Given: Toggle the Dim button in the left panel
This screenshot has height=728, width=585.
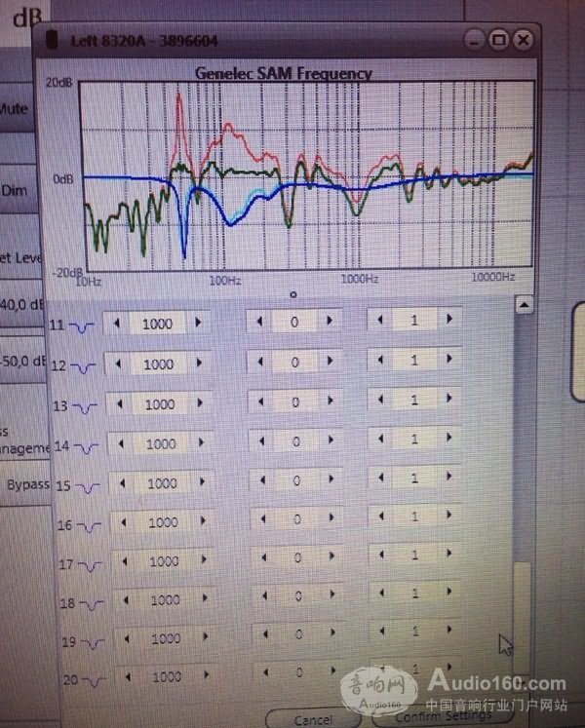Looking at the screenshot, I should pyautogui.click(x=16, y=191).
